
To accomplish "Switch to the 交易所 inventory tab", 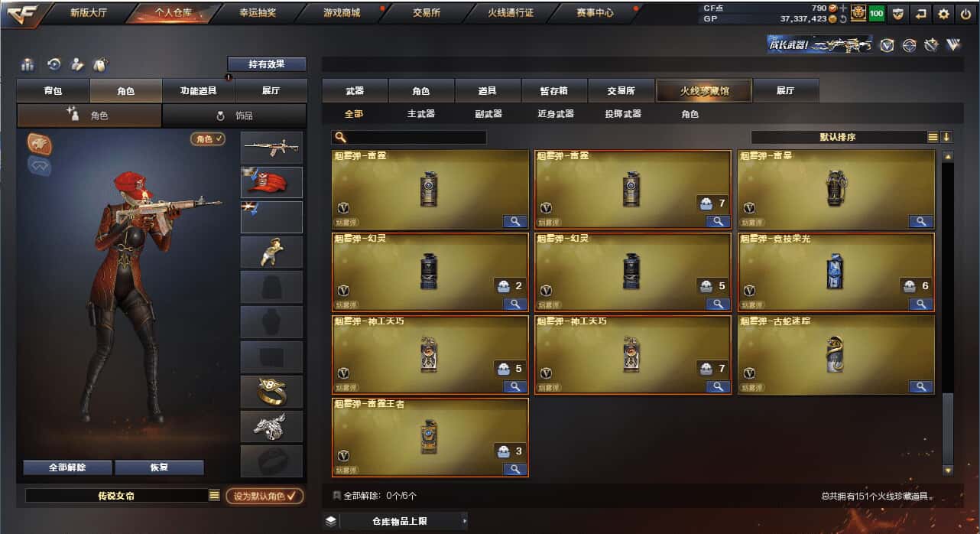I will point(621,90).
